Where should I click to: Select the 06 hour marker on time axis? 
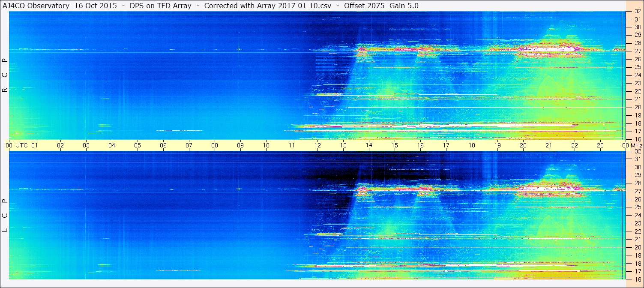coord(163,145)
